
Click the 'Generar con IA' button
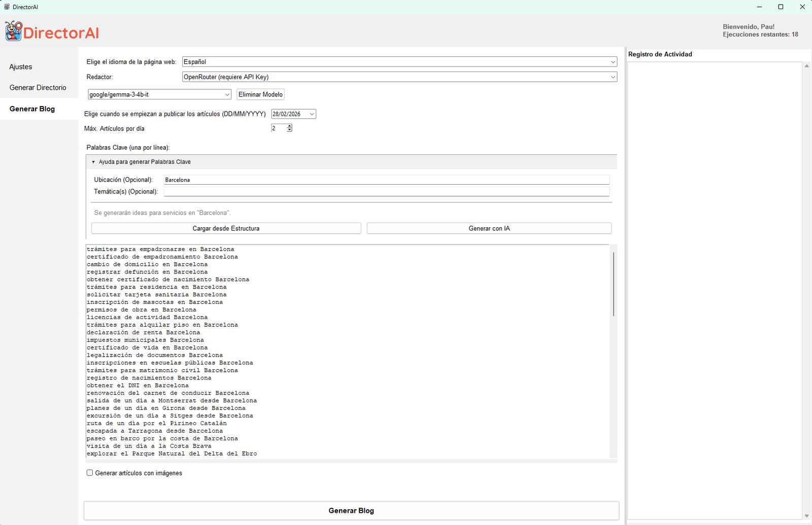click(489, 228)
